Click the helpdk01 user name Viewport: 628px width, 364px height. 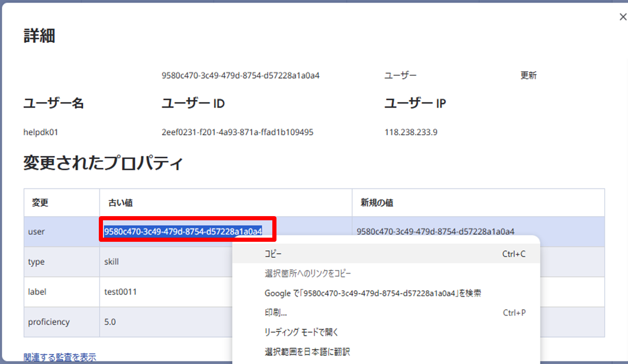click(41, 132)
